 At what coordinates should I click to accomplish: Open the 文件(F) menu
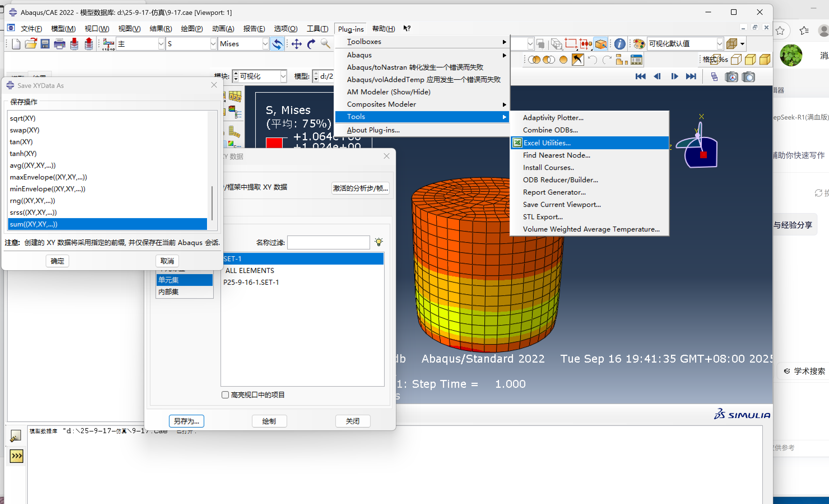coord(31,29)
